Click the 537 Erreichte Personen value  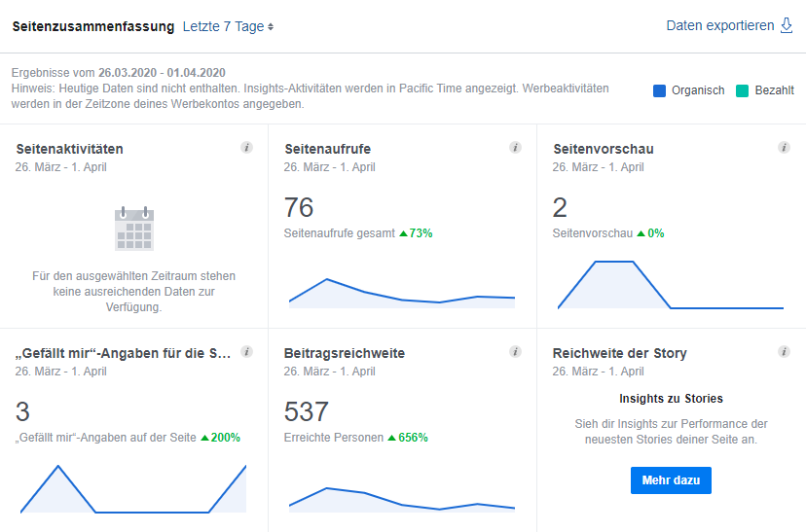307,411
